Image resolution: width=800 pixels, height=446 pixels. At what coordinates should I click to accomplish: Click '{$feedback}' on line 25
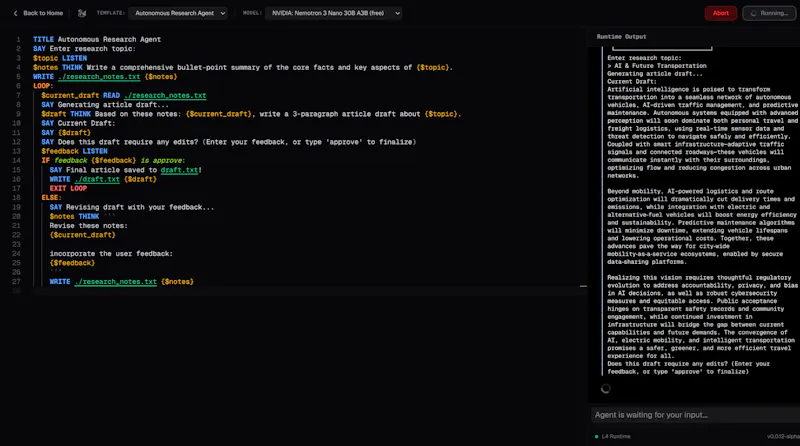[x=72, y=263]
